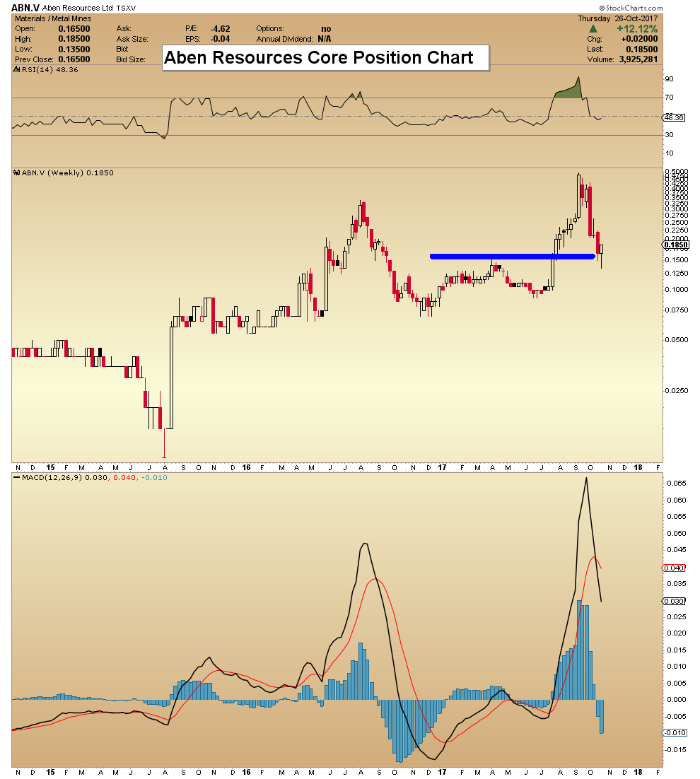Click the TSXV exchange label
Viewport: 700px width, 779px height.
pyautogui.click(x=126, y=8)
